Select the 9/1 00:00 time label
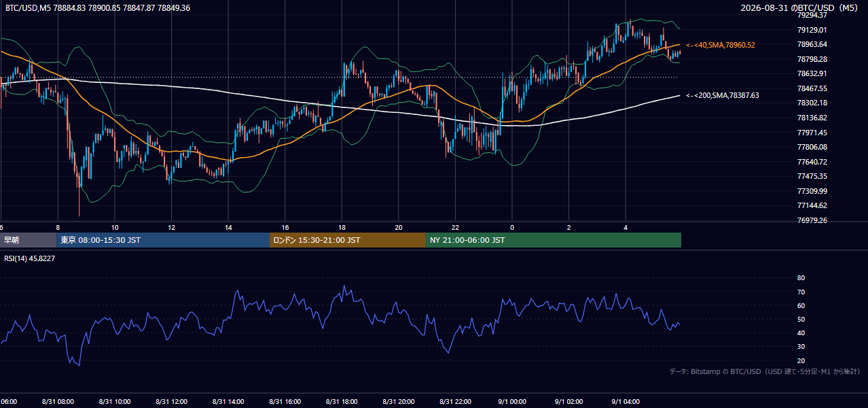This screenshot has height=408, width=868. click(x=512, y=402)
